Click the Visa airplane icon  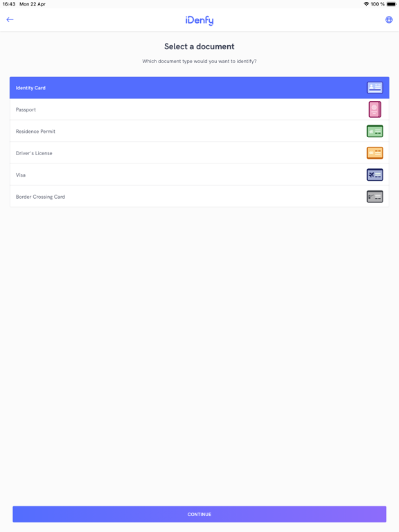pos(375,175)
